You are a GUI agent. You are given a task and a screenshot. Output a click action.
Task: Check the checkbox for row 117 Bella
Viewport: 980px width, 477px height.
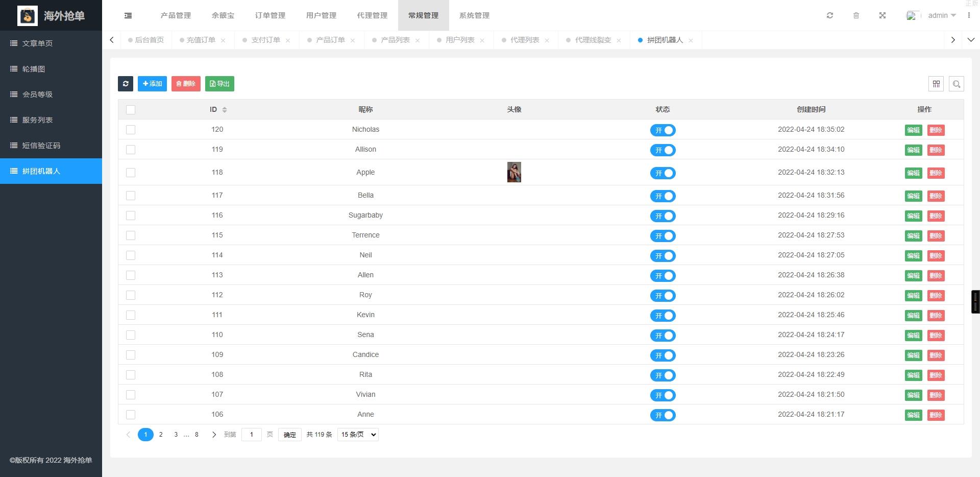(131, 196)
